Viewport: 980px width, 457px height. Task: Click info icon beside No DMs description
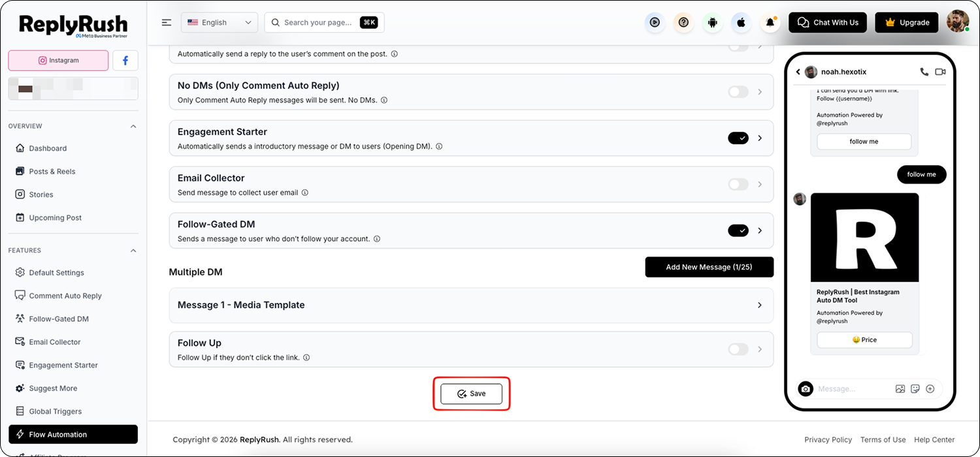(384, 101)
